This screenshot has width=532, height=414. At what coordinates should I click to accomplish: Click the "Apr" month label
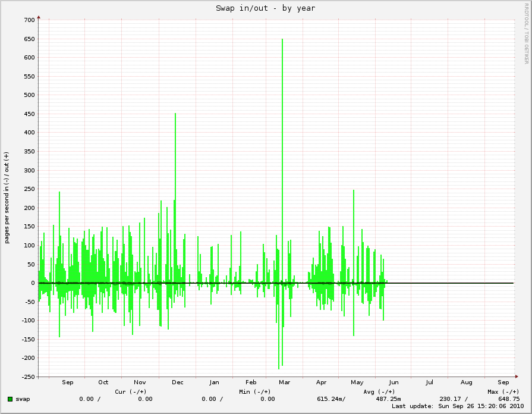tap(322, 382)
